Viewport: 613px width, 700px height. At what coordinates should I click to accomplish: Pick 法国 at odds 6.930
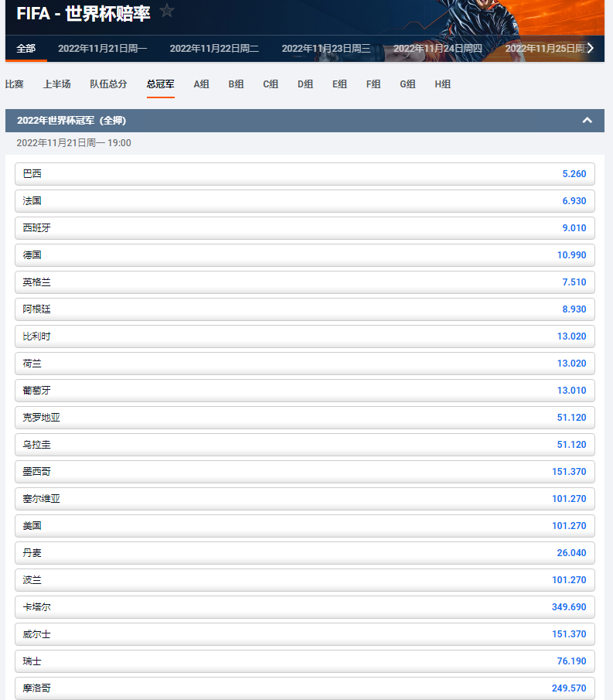pyautogui.click(x=305, y=201)
